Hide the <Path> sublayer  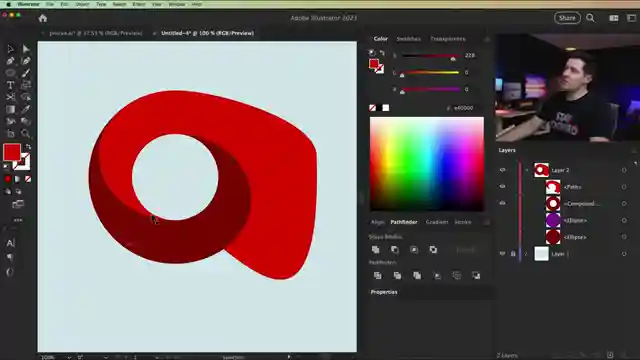(x=502, y=187)
